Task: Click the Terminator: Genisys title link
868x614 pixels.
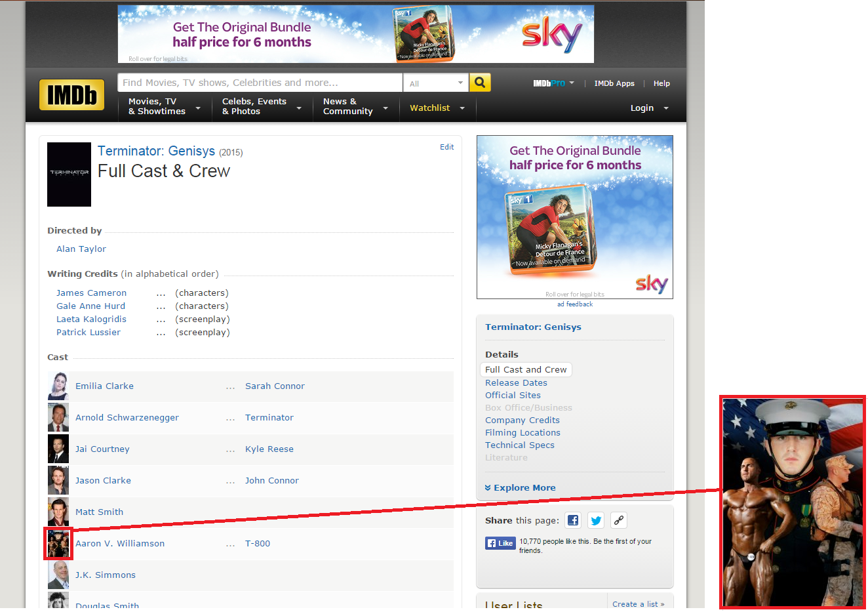Action: [156, 151]
